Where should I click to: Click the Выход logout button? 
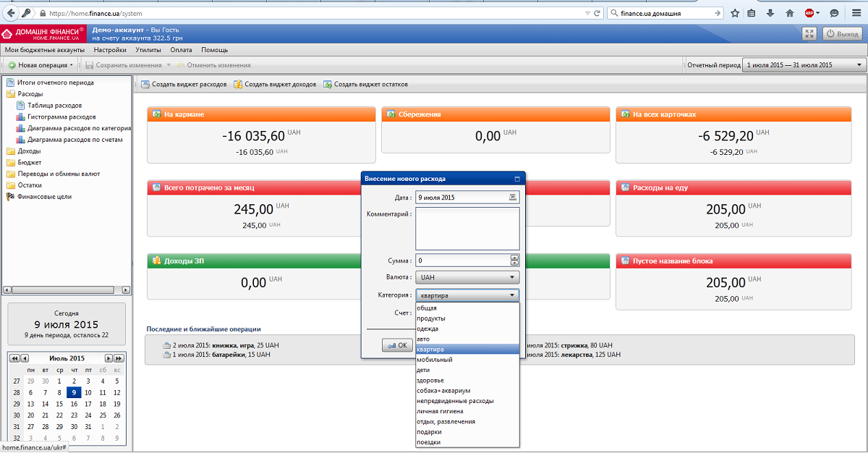click(841, 33)
